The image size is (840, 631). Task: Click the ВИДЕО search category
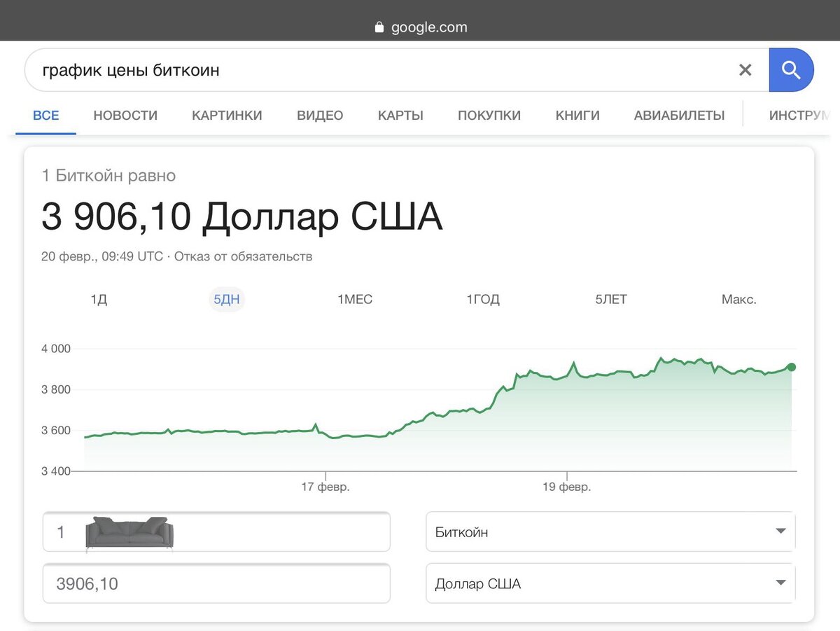(x=319, y=115)
